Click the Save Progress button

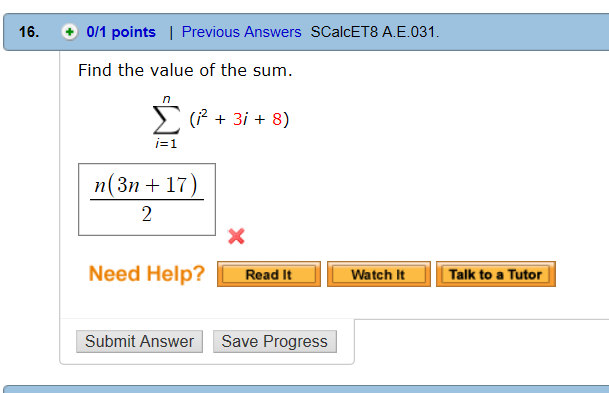[275, 341]
